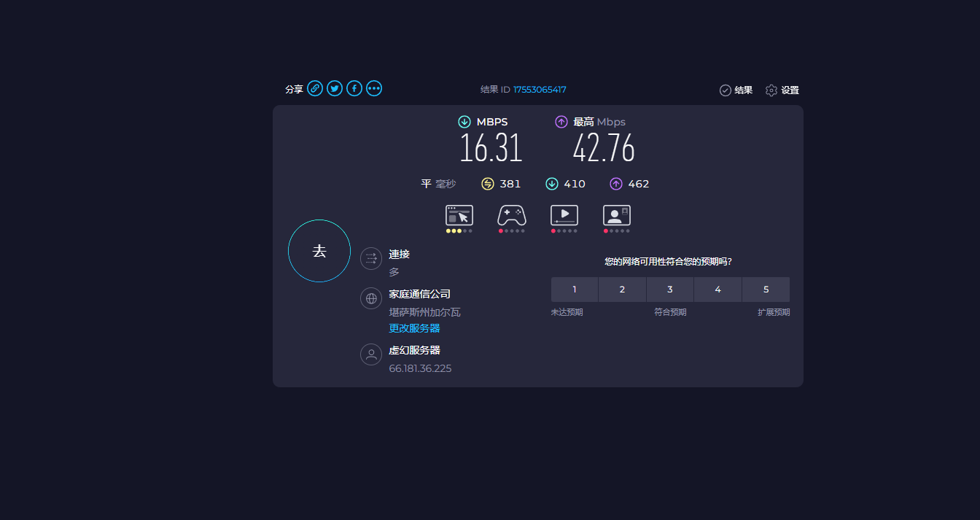Click the upload latency value 462
This screenshot has height=520, width=980.
pos(639,184)
